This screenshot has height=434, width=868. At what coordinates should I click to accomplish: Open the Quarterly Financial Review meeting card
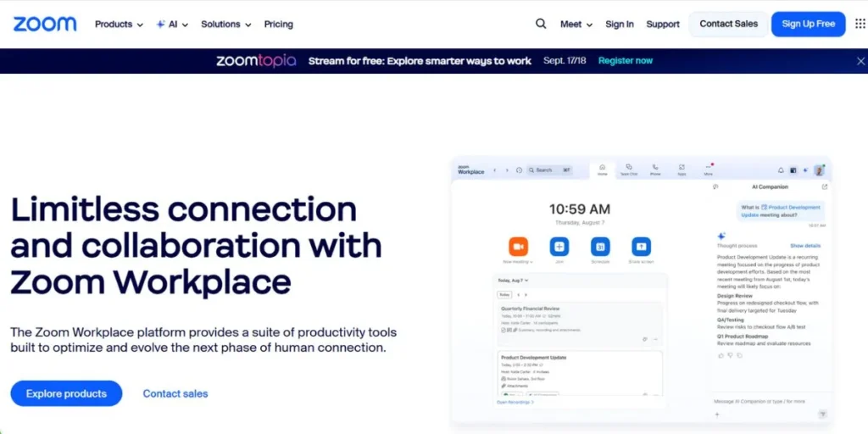(x=579, y=323)
